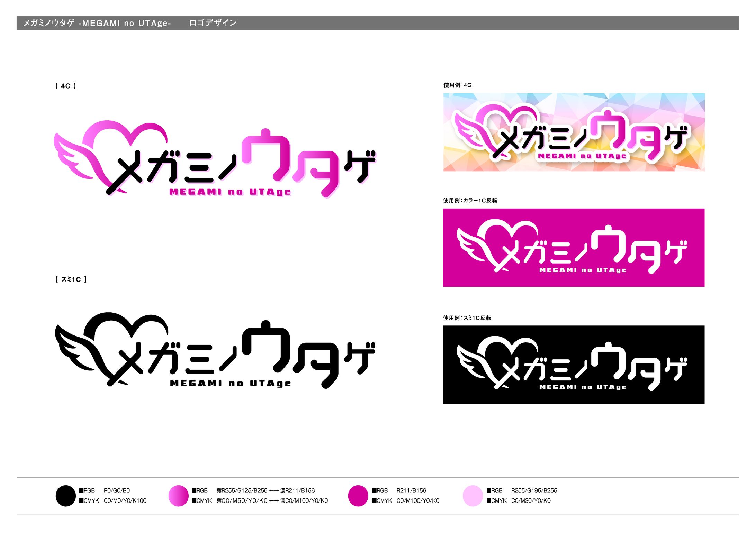Click the pink gradient swatch circle
This screenshot has width=756, height=534.
pyautogui.click(x=178, y=495)
